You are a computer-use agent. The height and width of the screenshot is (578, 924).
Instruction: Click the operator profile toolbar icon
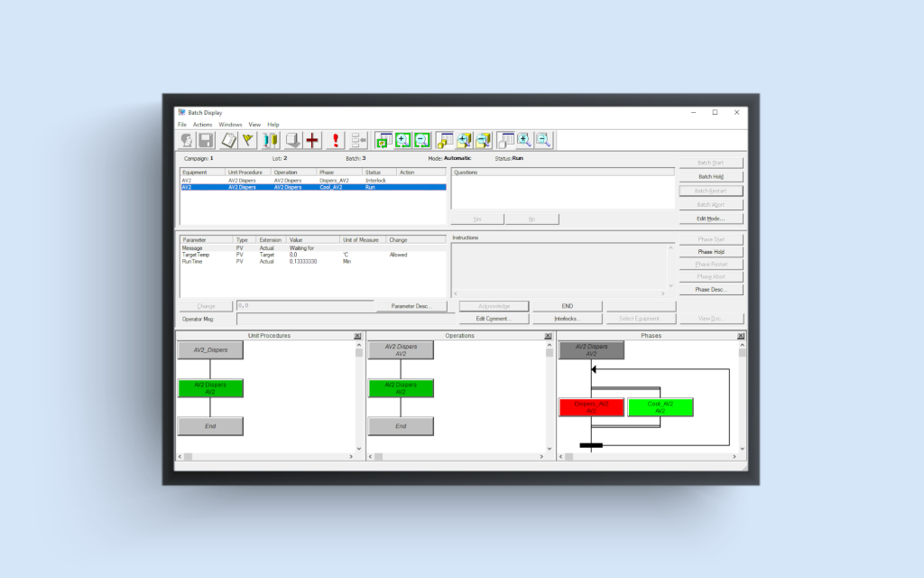[187, 140]
